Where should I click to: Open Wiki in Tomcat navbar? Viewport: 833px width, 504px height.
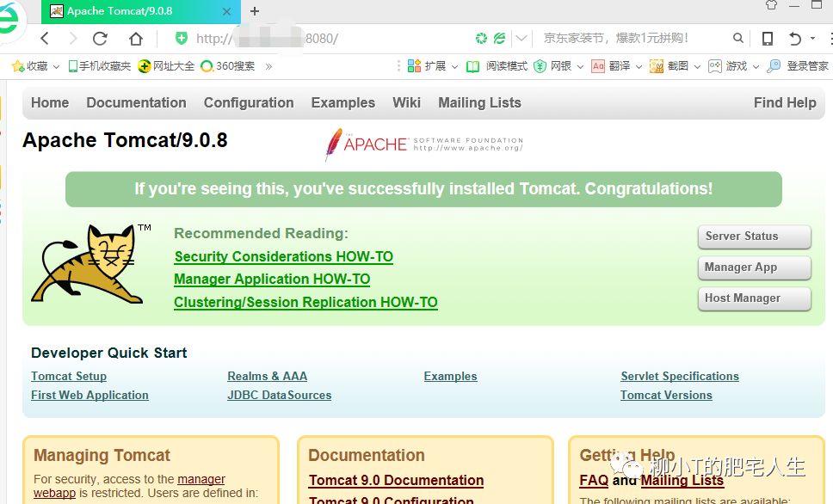[x=406, y=102]
